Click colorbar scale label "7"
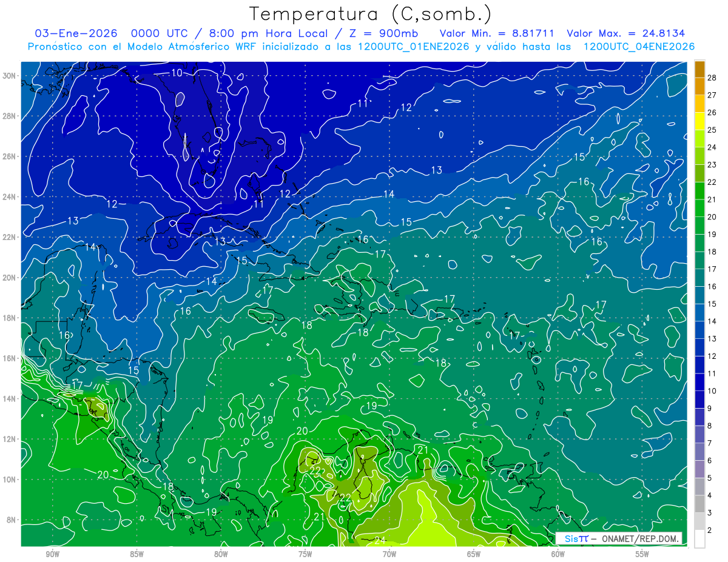Image resolution: width=728 pixels, height=562 pixels. pos(710,443)
